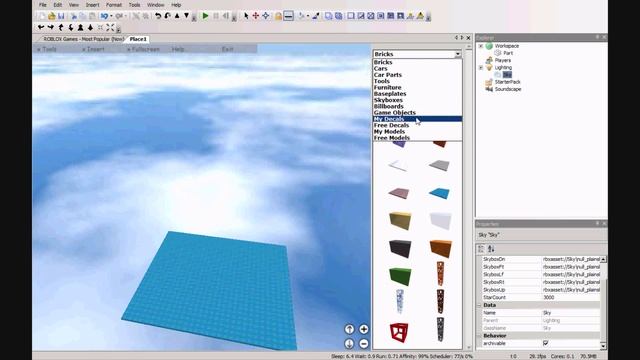Image resolution: width=640 pixels, height=360 pixels.
Task: Open the Insert menu
Action: [x=93, y=5]
